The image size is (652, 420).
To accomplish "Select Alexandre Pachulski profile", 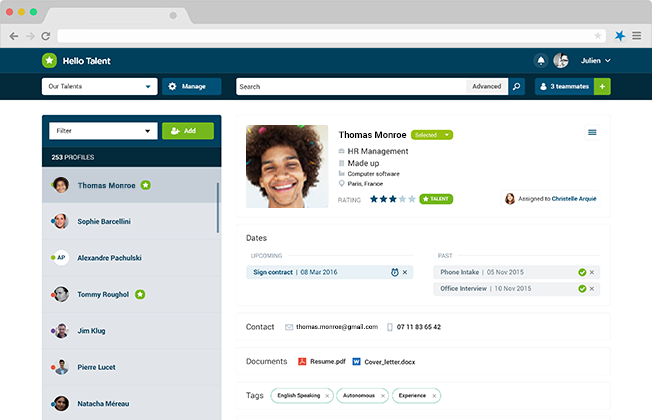I will coord(131,258).
